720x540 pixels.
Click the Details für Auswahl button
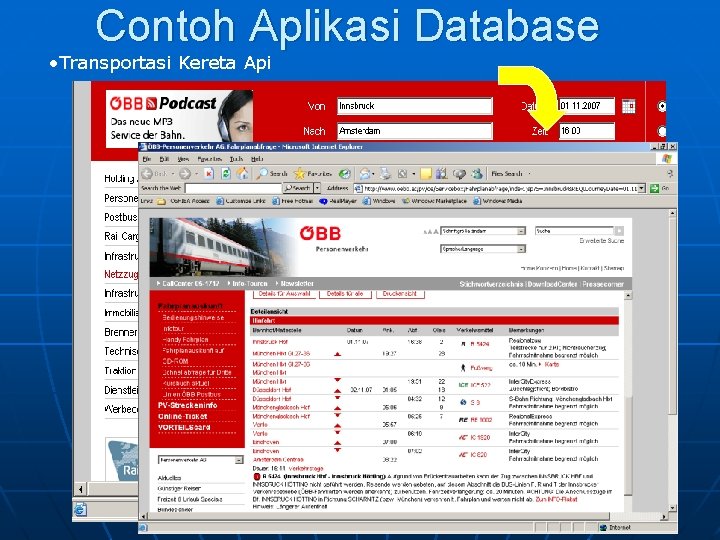coord(284,294)
